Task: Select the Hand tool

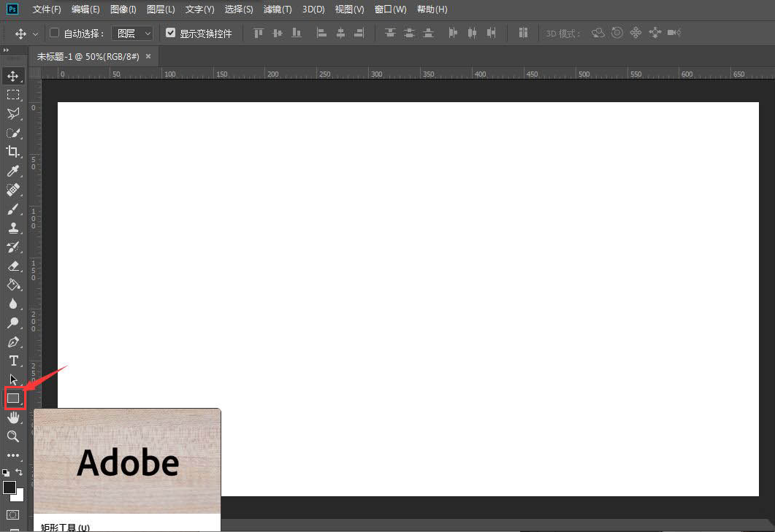Action: pyautogui.click(x=13, y=418)
